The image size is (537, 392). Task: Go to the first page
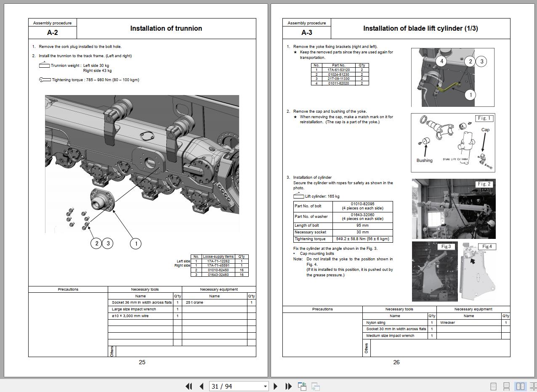189,386
